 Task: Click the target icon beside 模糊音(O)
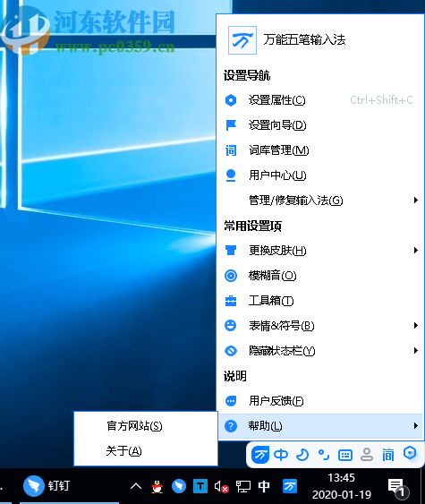(x=231, y=276)
